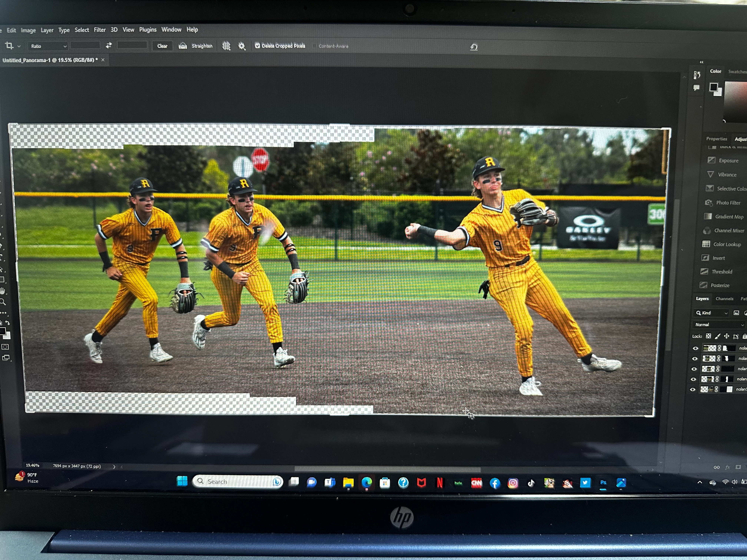The width and height of the screenshot is (747, 560).
Task: Click the foreground color swatch
Action: pos(713,87)
